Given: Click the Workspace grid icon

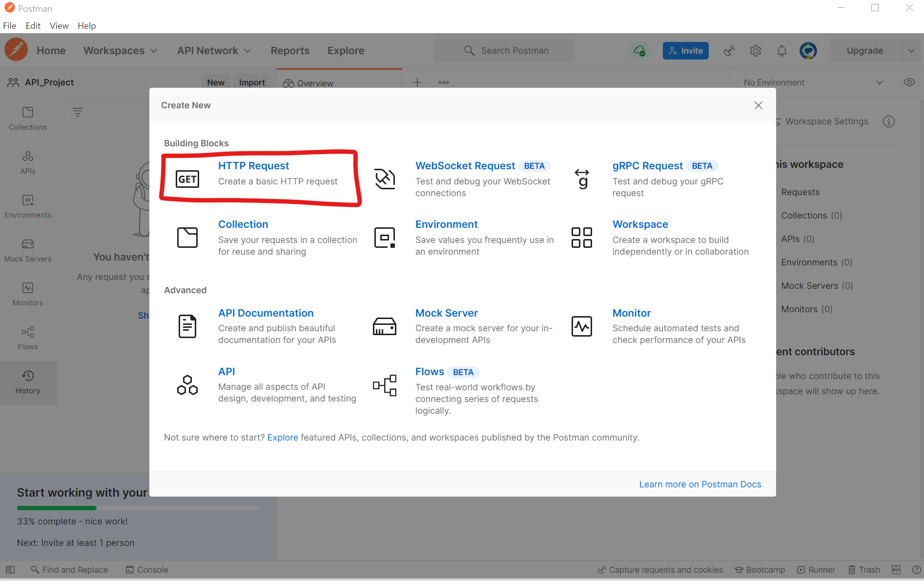Looking at the screenshot, I should click(x=582, y=238).
